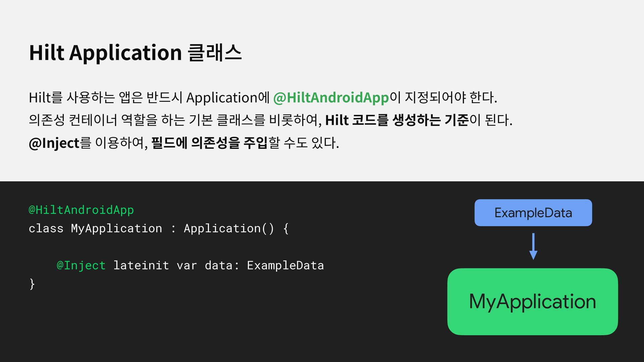Click the class MyApplication code line

tap(159, 228)
